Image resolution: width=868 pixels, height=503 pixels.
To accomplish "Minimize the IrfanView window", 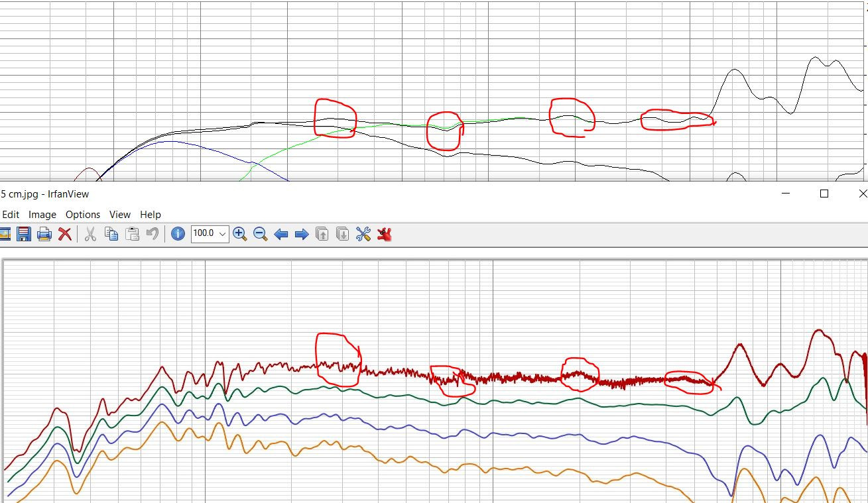I will (786, 194).
